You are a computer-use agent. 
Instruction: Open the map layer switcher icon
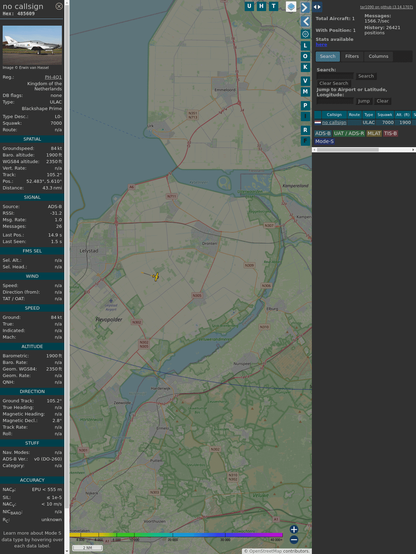click(x=291, y=6)
